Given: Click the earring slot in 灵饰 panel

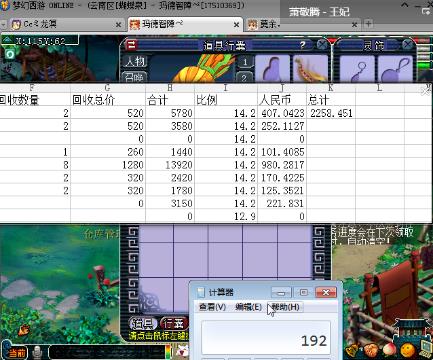Looking at the screenshot, I should tap(357, 69).
